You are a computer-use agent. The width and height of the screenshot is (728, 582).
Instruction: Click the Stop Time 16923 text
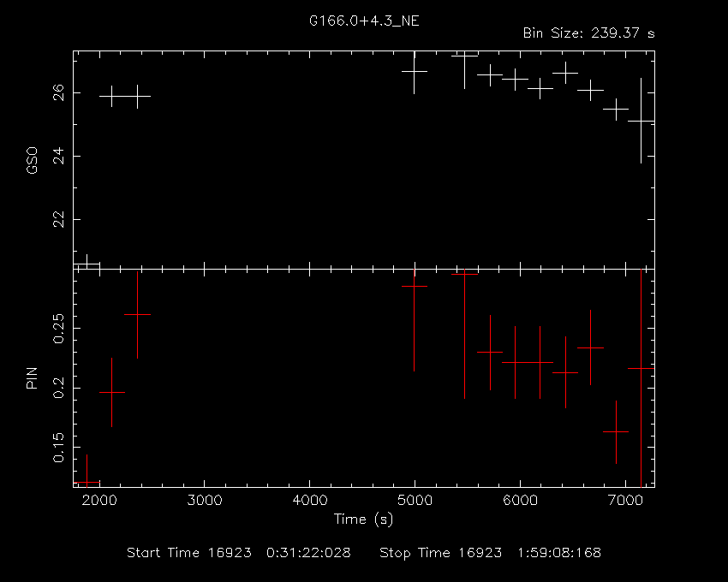(x=440, y=553)
